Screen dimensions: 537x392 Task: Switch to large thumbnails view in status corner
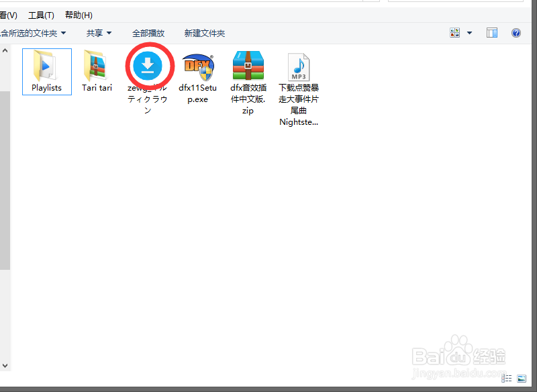(x=522, y=379)
